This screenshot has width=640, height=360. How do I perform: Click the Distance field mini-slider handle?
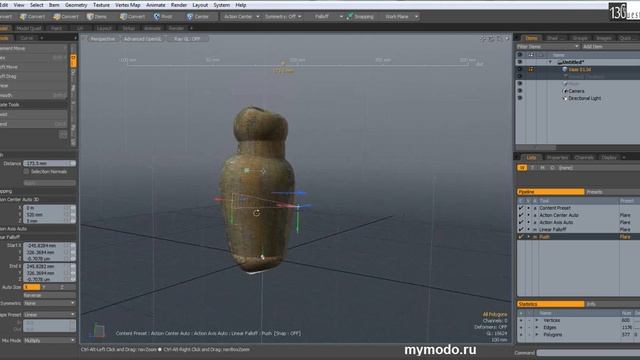[x=73, y=163]
